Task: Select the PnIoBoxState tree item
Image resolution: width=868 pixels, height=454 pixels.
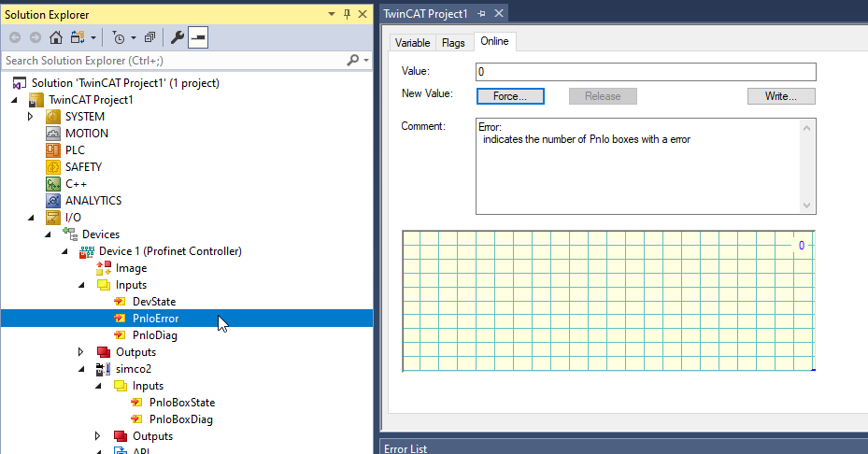Action: click(x=182, y=403)
